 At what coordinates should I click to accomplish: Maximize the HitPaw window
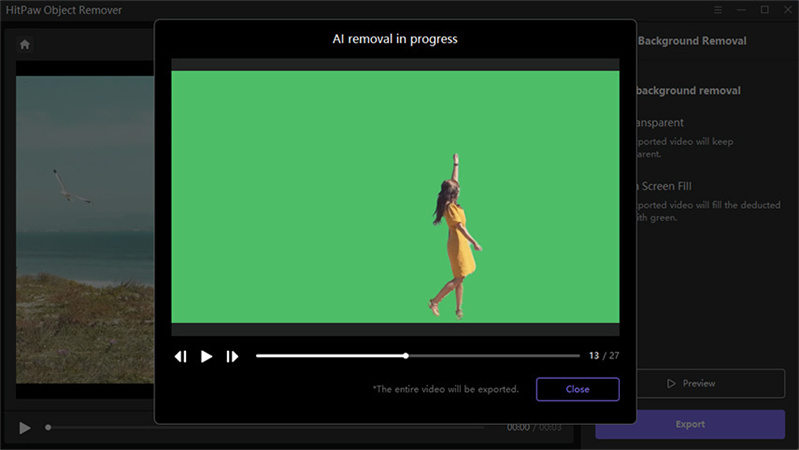click(x=764, y=10)
